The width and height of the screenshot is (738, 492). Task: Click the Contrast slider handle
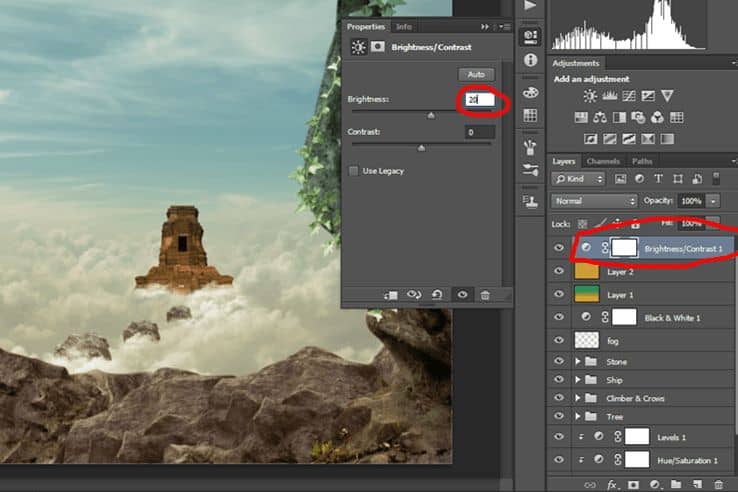point(421,148)
